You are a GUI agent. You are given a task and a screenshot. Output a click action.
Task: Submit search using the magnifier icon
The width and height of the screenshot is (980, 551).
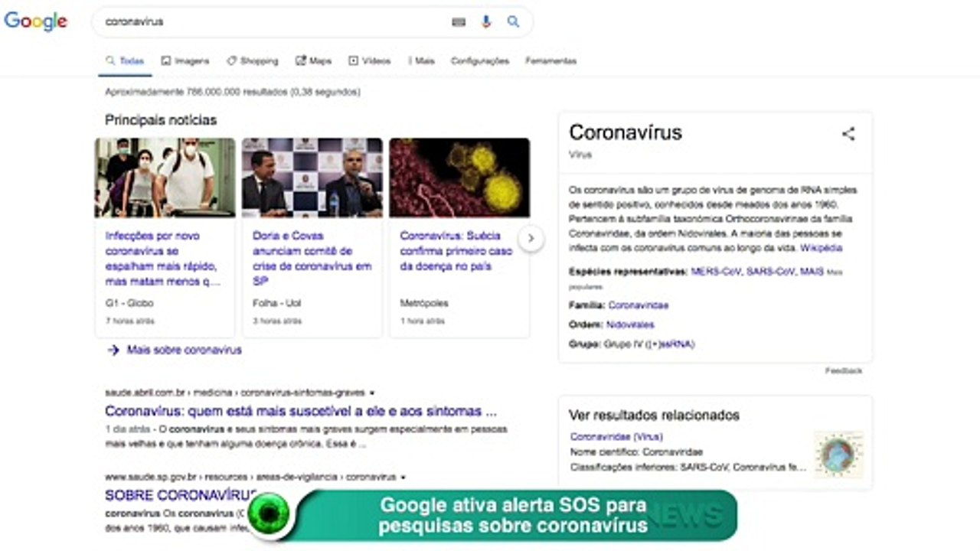coord(513,22)
